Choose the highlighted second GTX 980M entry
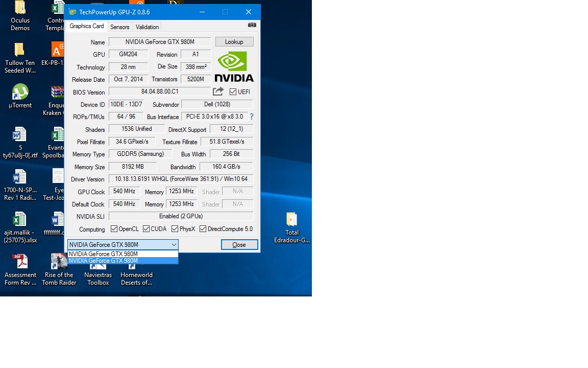588x368 pixels. [123, 261]
